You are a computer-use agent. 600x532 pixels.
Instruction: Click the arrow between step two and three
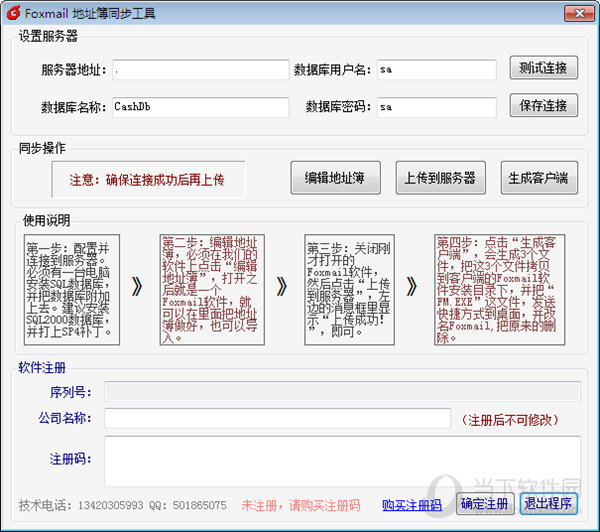tap(282, 288)
